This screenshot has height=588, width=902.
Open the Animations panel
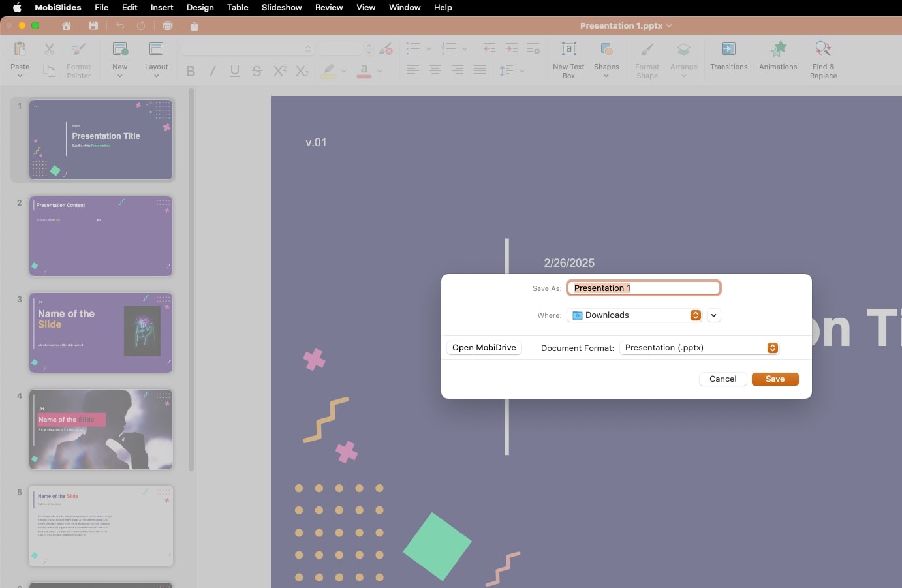778,59
